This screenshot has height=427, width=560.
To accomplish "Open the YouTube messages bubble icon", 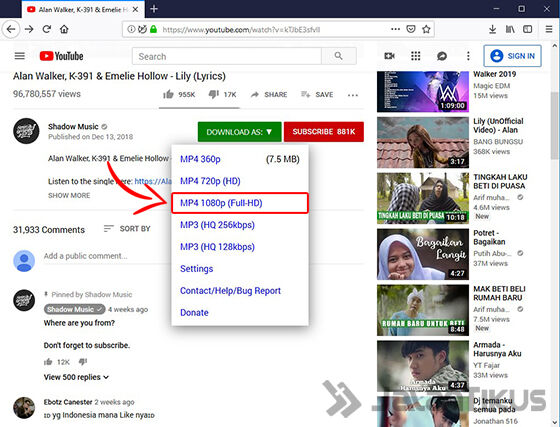I will click(442, 56).
